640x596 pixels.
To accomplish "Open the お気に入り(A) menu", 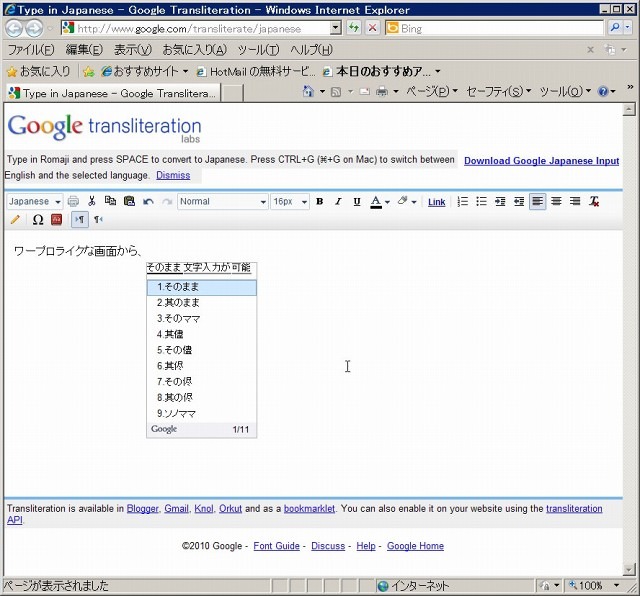I will click(195, 50).
